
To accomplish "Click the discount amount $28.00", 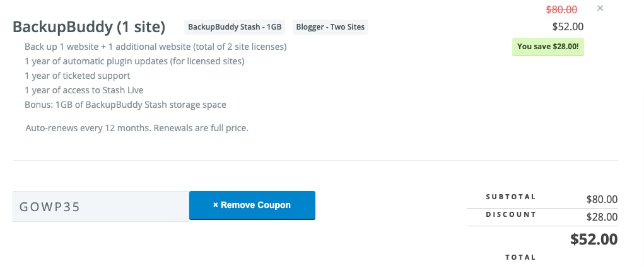I will 602,217.
